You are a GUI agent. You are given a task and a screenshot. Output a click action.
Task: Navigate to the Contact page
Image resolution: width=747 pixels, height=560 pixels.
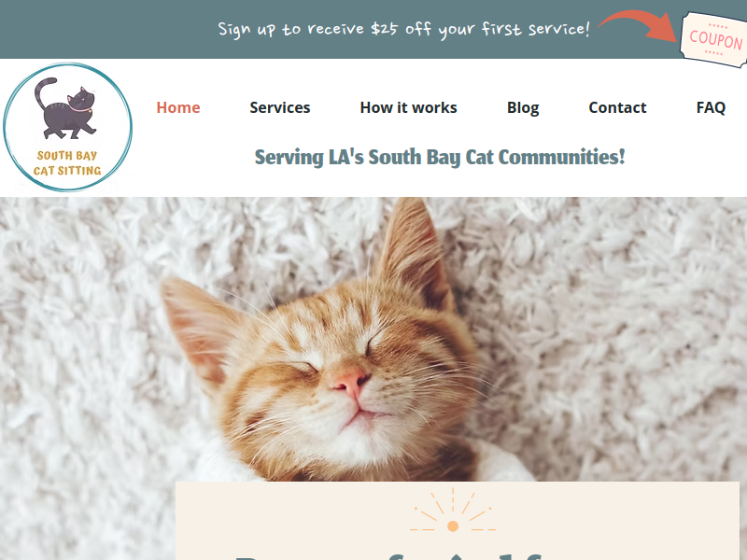coord(617,107)
